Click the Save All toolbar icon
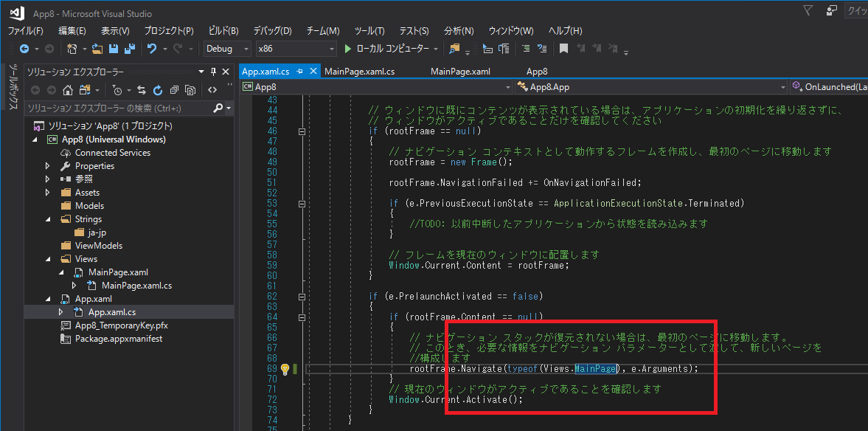Viewport: 868px width, 431px height. point(130,49)
